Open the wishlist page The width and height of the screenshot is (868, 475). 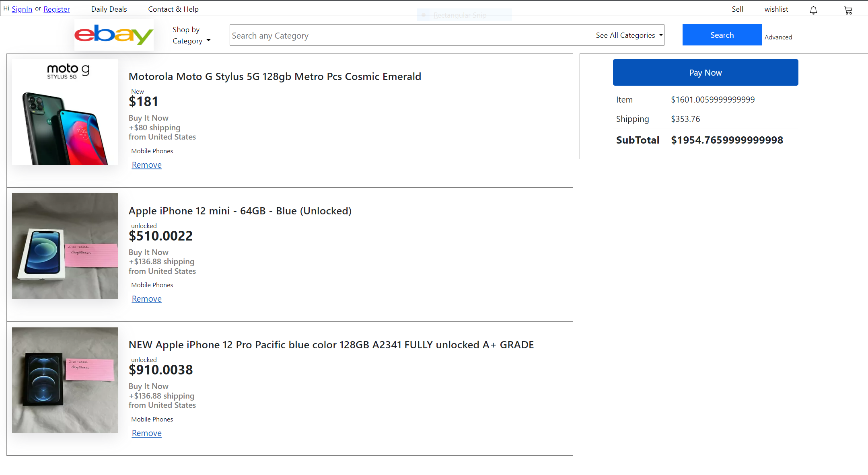click(x=776, y=9)
